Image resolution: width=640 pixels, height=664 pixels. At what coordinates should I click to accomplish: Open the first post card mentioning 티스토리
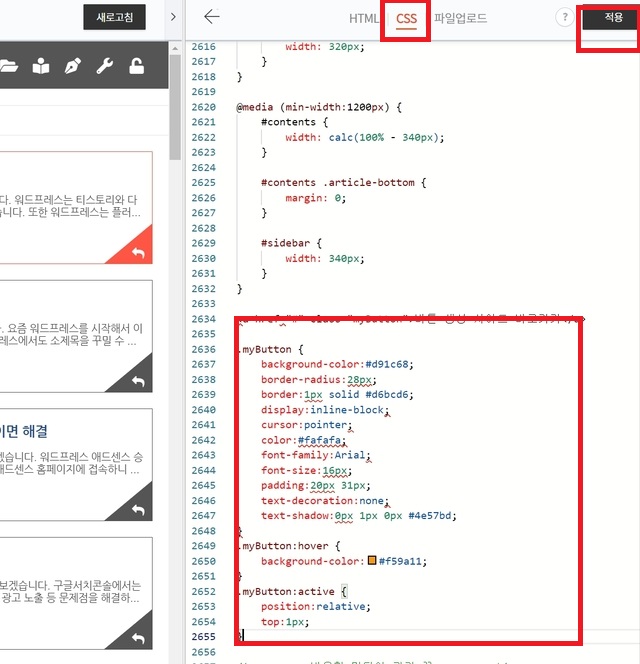click(76, 208)
